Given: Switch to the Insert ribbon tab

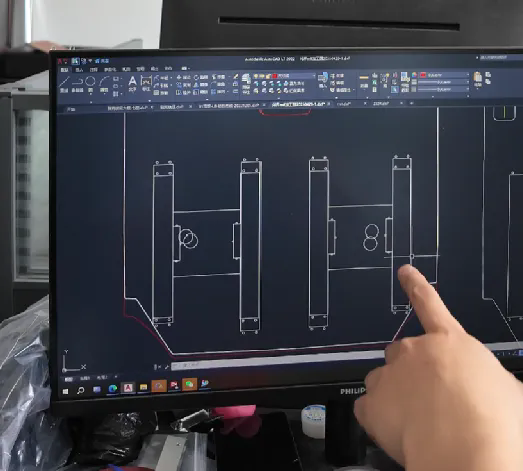Looking at the screenshot, I should [x=79, y=70].
